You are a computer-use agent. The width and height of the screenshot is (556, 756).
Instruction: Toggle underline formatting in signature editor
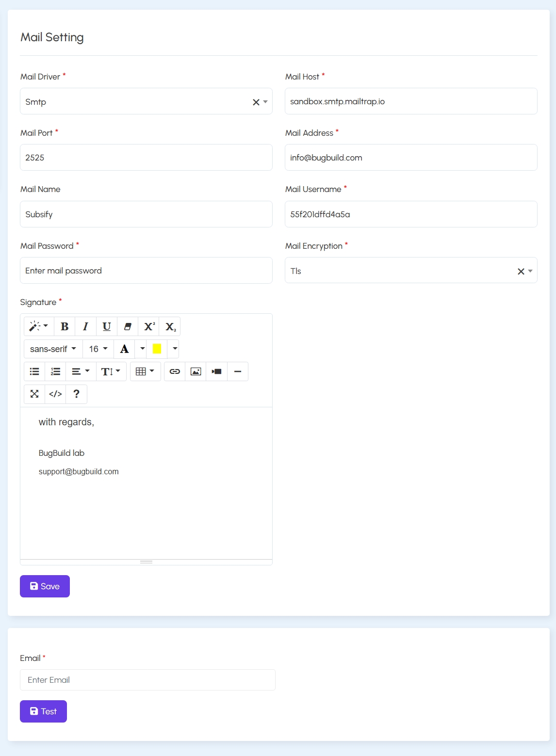[107, 326]
